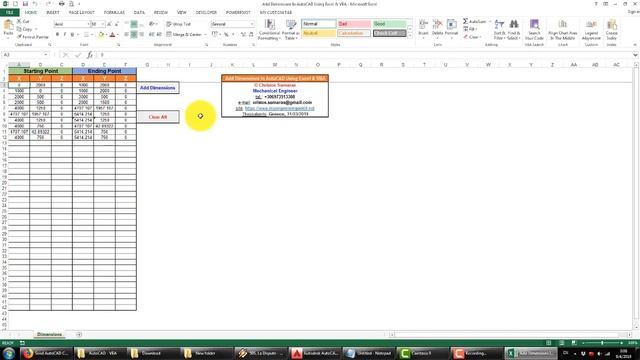The height and width of the screenshot is (360, 640).
Task: Switch to the FORMULAS tab
Action: coord(114,12)
